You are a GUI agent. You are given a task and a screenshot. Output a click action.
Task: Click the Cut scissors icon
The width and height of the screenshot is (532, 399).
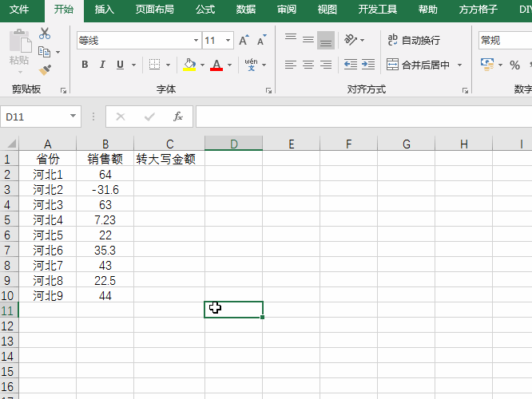point(45,34)
